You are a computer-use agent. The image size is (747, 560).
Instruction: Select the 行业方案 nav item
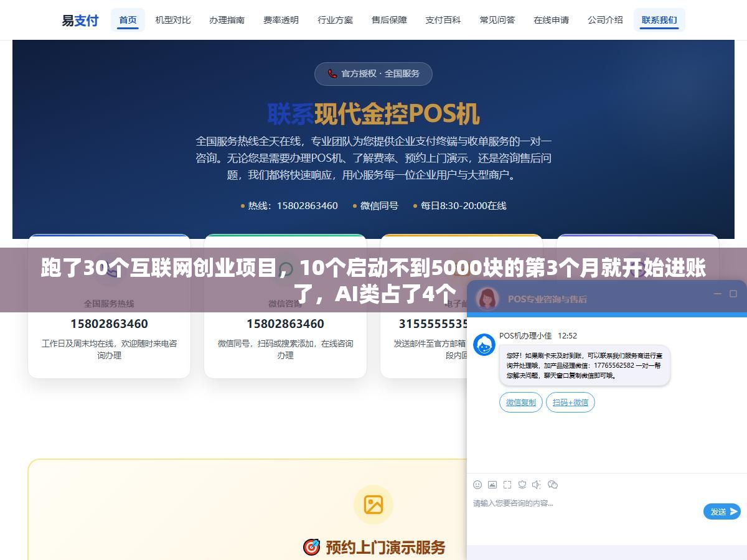point(335,20)
